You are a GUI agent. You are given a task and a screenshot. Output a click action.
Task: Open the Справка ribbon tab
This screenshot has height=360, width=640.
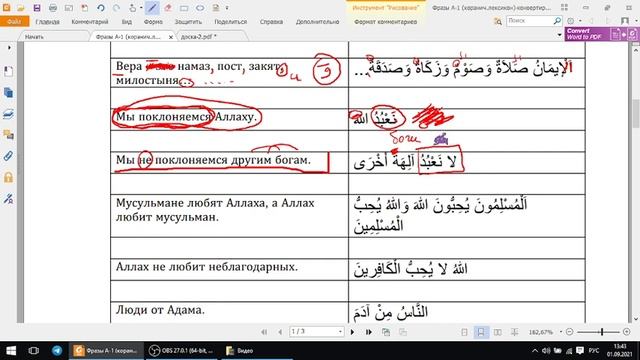(271, 22)
